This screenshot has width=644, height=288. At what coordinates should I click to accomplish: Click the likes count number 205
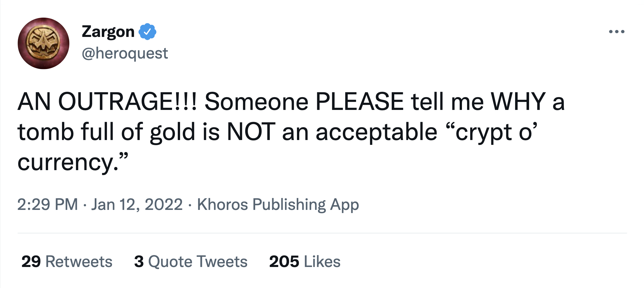pos(284,261)
